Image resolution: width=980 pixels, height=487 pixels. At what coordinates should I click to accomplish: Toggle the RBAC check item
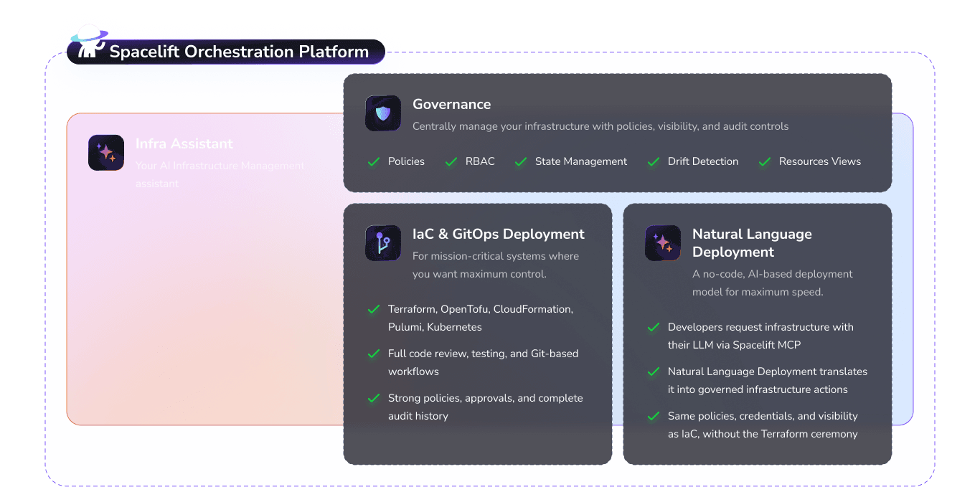coord(451,162)
